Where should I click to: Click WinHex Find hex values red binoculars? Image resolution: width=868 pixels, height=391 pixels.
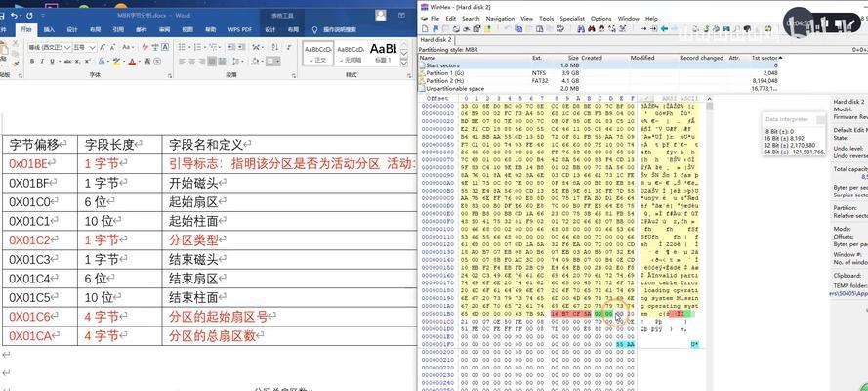tap(592, 28)
